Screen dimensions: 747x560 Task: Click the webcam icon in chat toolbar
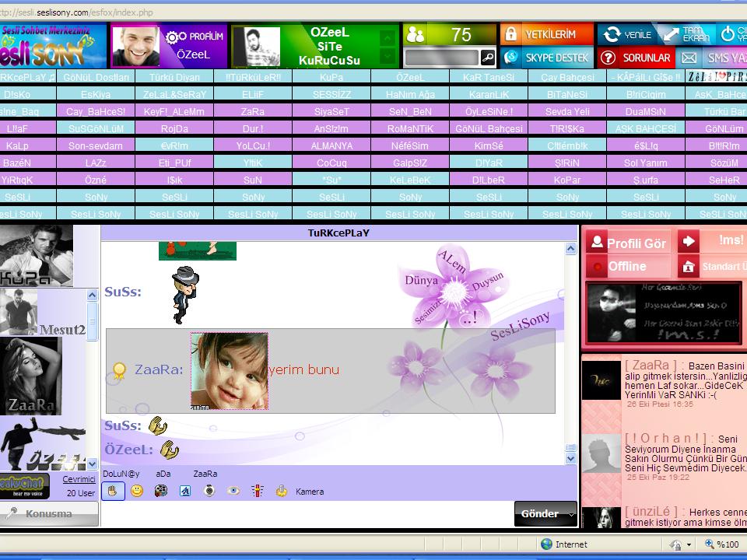click(x=209, y=491)
